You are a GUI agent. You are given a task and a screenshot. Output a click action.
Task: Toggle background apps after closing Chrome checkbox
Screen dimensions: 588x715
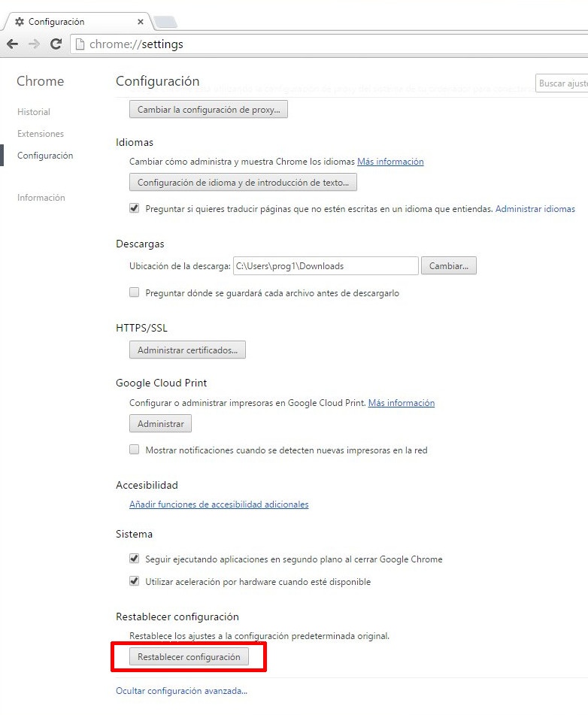pyautogui.click(x=134, y=559)
